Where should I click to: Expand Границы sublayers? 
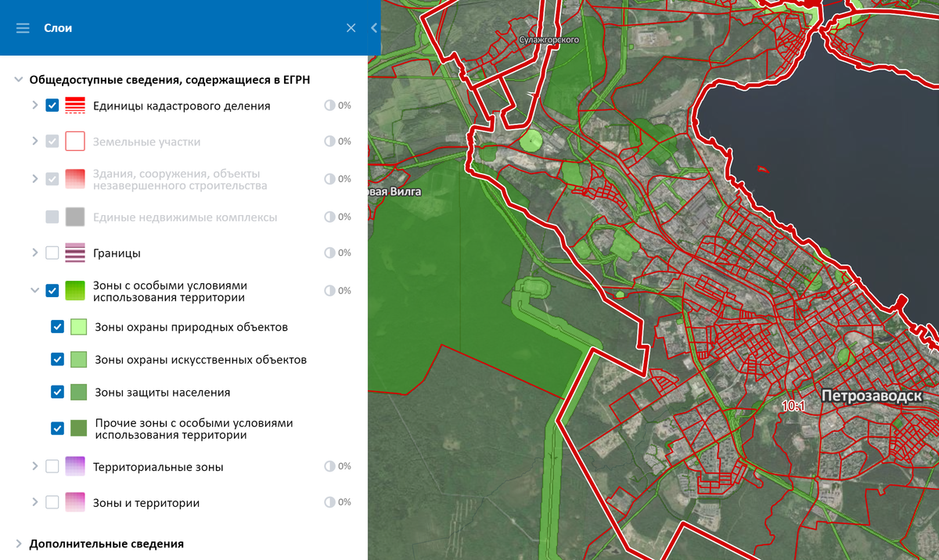[34, 252]
